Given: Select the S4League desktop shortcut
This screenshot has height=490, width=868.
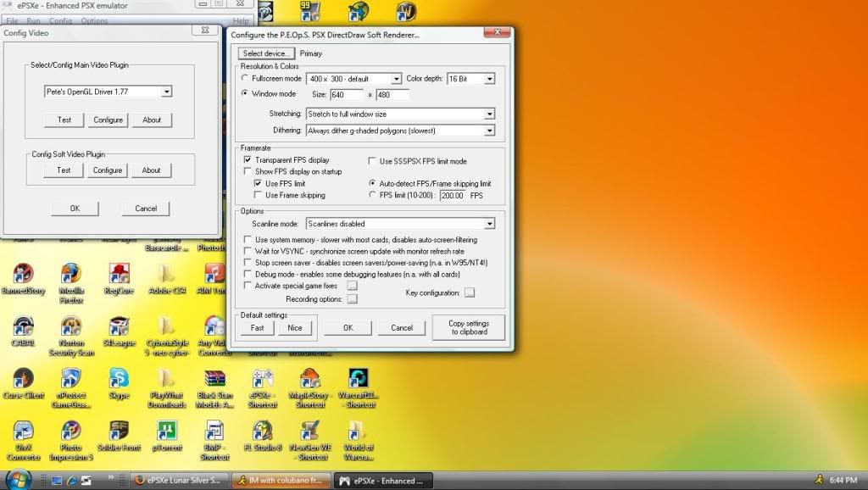Looking at the screenshot, I should click(x=119, y=331).
